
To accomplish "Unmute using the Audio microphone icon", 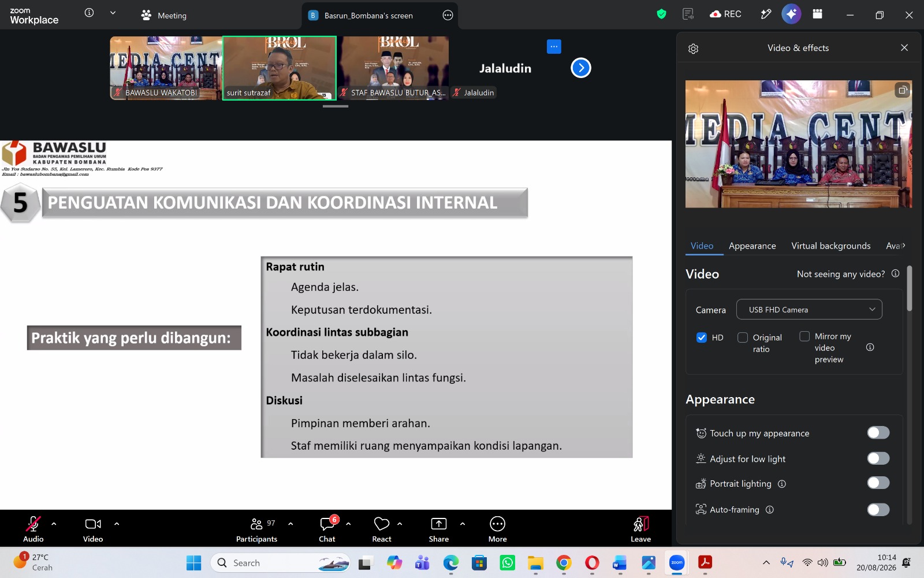I will 33,524.
